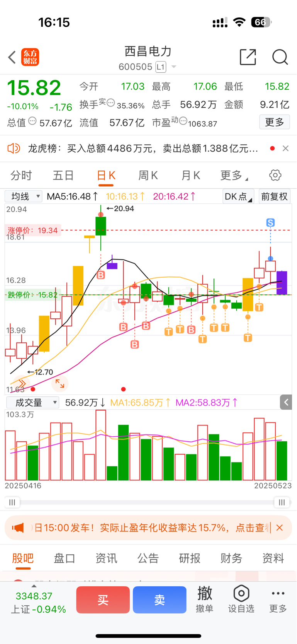Open the 均线 indicator dropdown
Viewport: 297px width, 644px height.
pos(24,196)
